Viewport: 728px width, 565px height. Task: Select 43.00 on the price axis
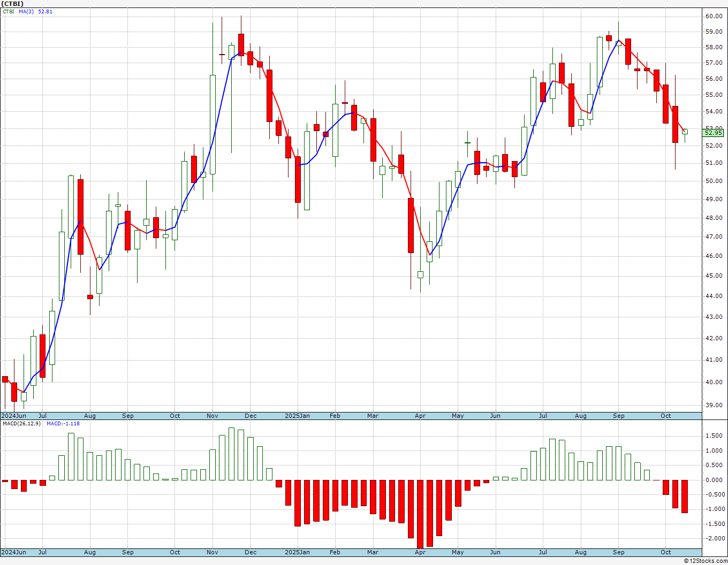(714, 317)
